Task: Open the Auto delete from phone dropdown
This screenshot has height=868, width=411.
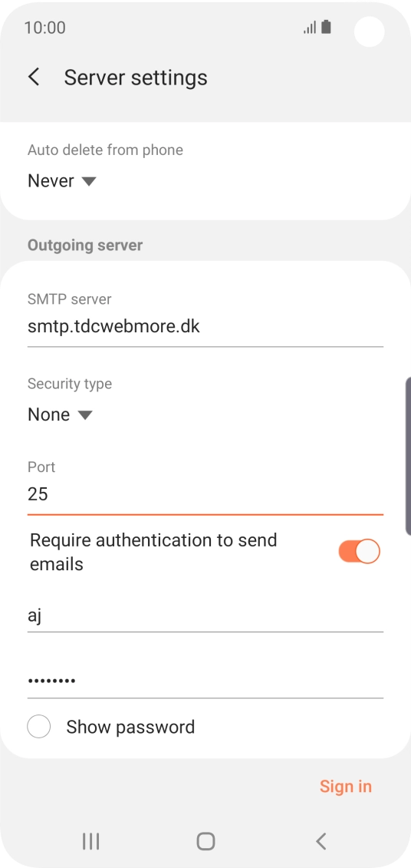Action: [62, 181]
